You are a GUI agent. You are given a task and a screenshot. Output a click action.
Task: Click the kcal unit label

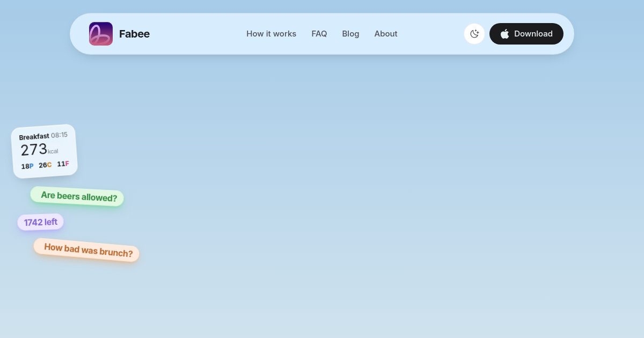click(x=53, y=151)
